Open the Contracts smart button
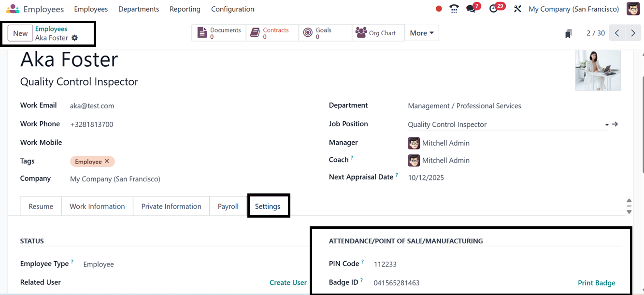 tap(272, 33)
